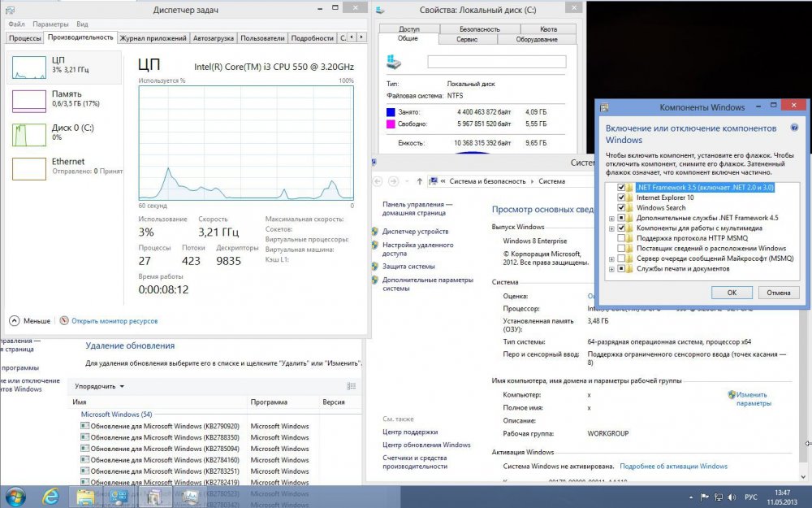Expand the .NET Framework 4.5 services node
This screenshot has height=508, width=812.
click(x=611, y=218)
